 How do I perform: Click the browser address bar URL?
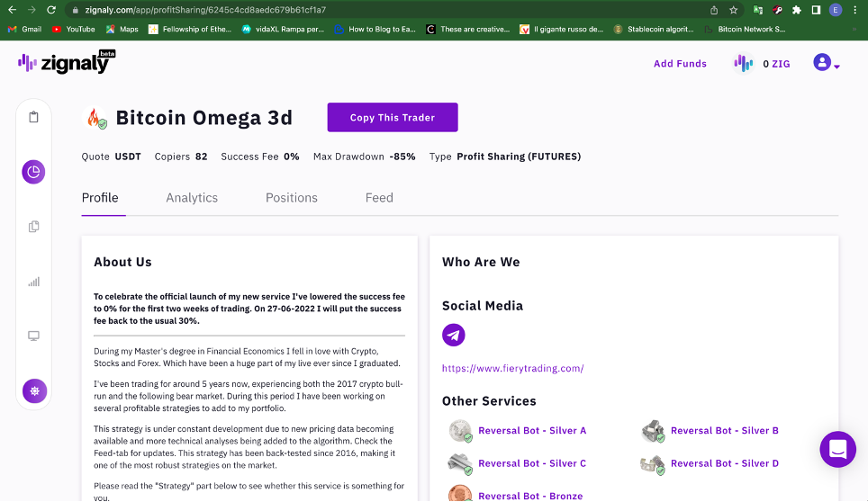coord(205,10)
